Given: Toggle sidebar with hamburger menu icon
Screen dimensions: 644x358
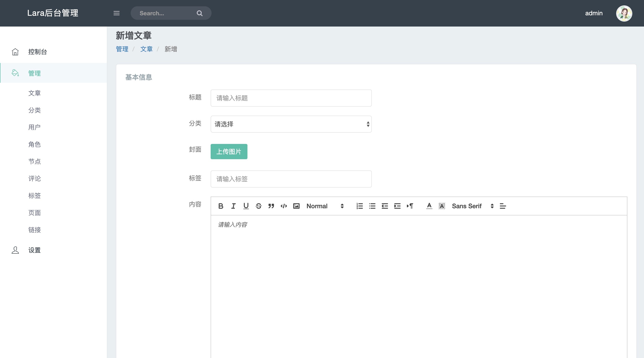Looking at the screenshot, I should pyautogui.click(x=117, y=13).
